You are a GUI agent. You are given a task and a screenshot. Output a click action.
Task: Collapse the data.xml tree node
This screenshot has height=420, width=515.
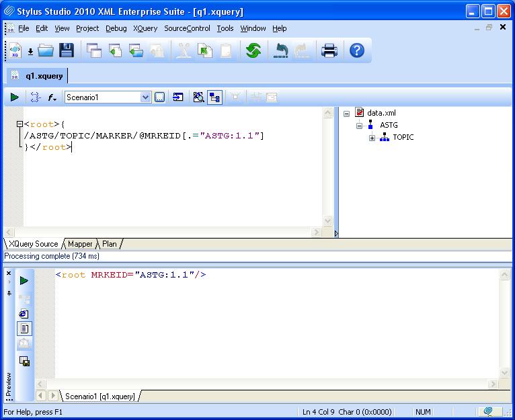coord(347,114)
